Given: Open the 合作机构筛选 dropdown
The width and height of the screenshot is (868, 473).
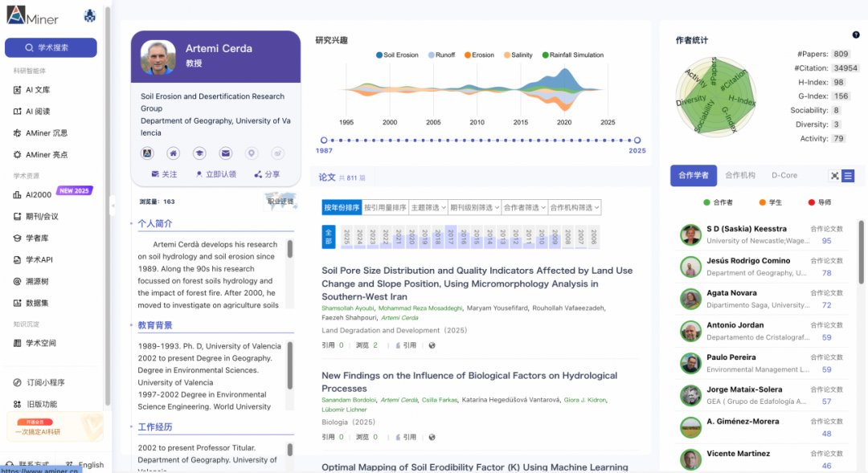Looking at the screenshot, I should click(575, 207).
